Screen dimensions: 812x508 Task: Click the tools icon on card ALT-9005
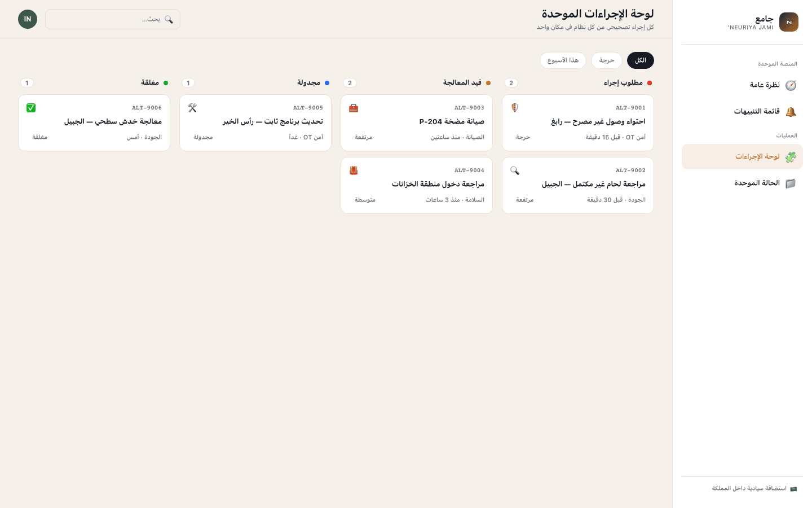[x=192, y=108]
